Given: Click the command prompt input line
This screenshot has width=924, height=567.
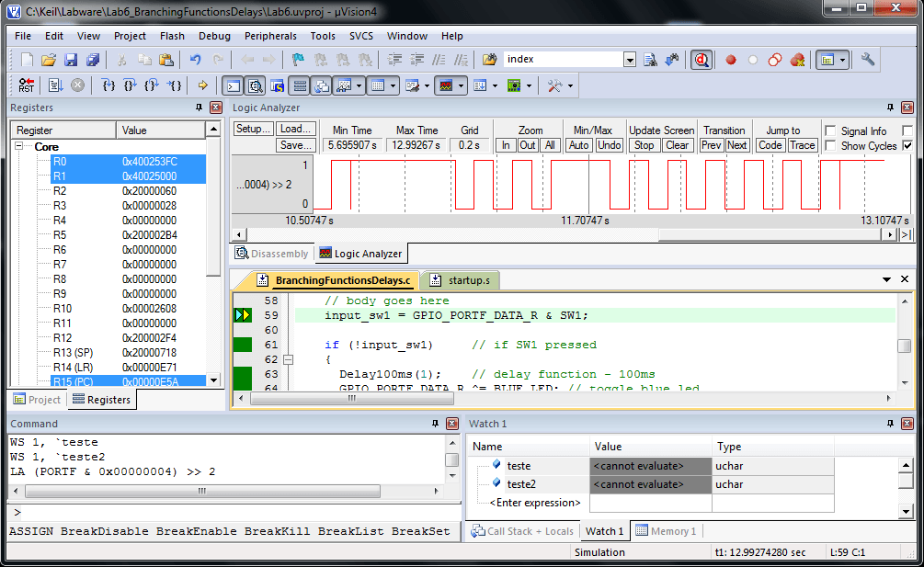Looking at the screenshot, I should 234,512.
